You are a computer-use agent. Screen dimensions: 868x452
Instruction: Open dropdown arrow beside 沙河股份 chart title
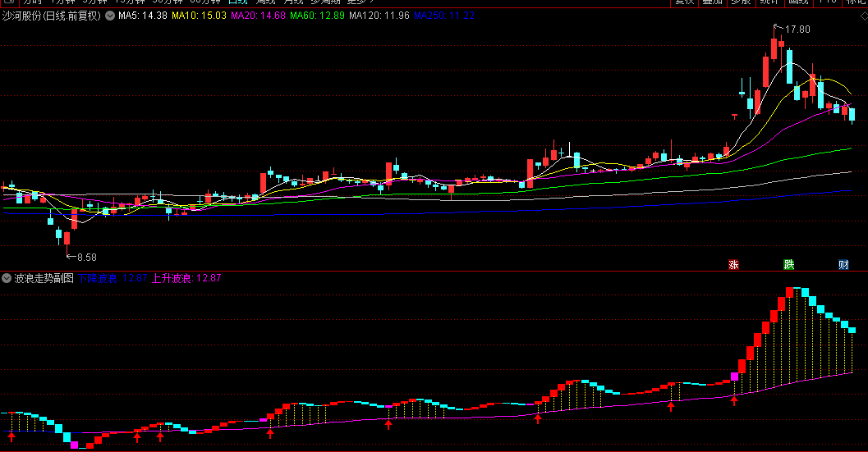[x=110, y=16]
